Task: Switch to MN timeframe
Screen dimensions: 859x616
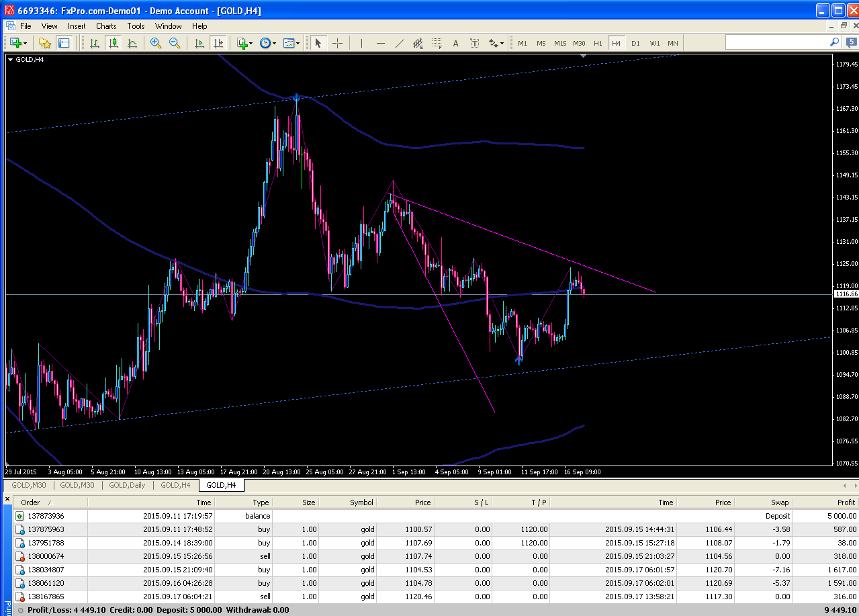Action: click(x=673, y=43)
